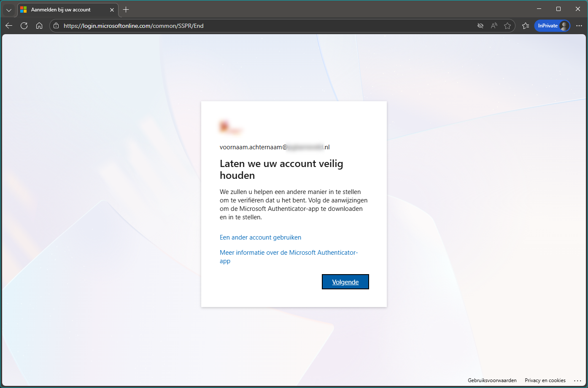Minimize the browser window

539,9
